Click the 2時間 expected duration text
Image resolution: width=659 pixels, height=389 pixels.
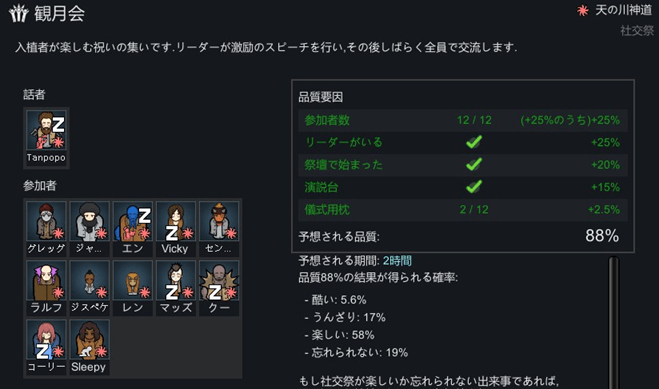click(397, 261)
